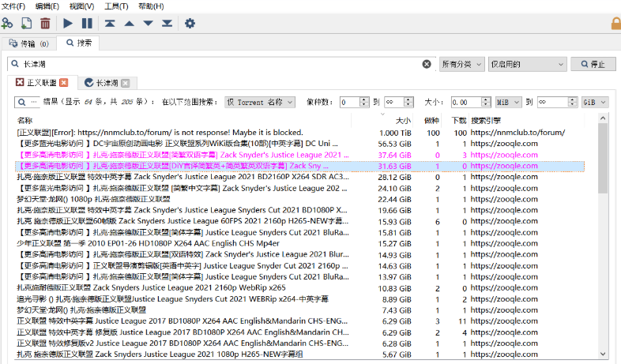Select the 5.67 GiB 1080p H265 result

click(299, 355)
